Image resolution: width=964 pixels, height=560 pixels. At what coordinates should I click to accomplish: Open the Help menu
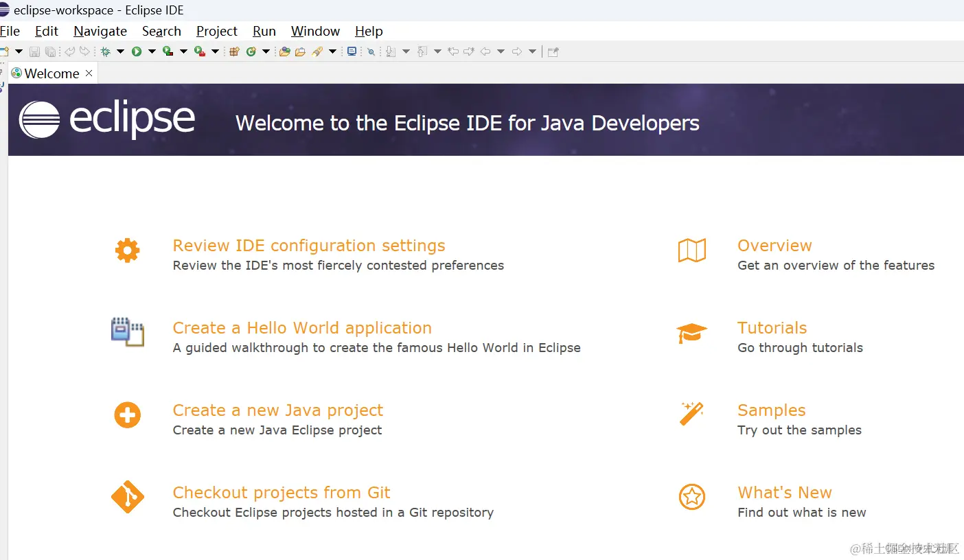click(x=369, y=32)
